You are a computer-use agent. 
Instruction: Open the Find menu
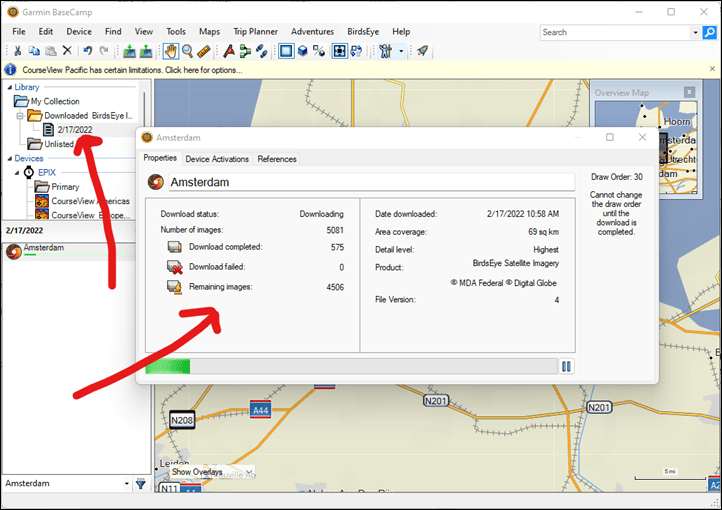pyautogui.click(x=113, y=32)
